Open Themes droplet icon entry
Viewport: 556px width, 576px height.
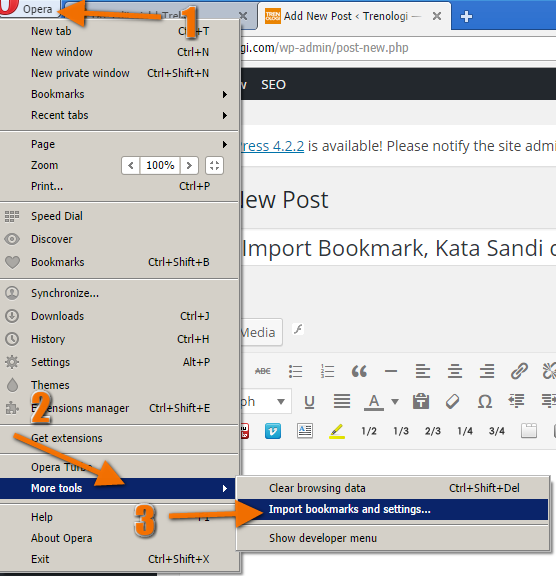point(119,385)
